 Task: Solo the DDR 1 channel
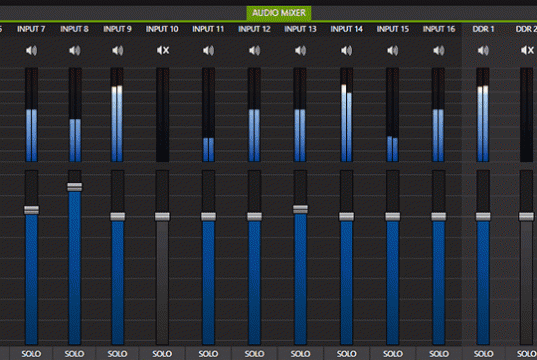pyautogui.click(x=483, y=353)
